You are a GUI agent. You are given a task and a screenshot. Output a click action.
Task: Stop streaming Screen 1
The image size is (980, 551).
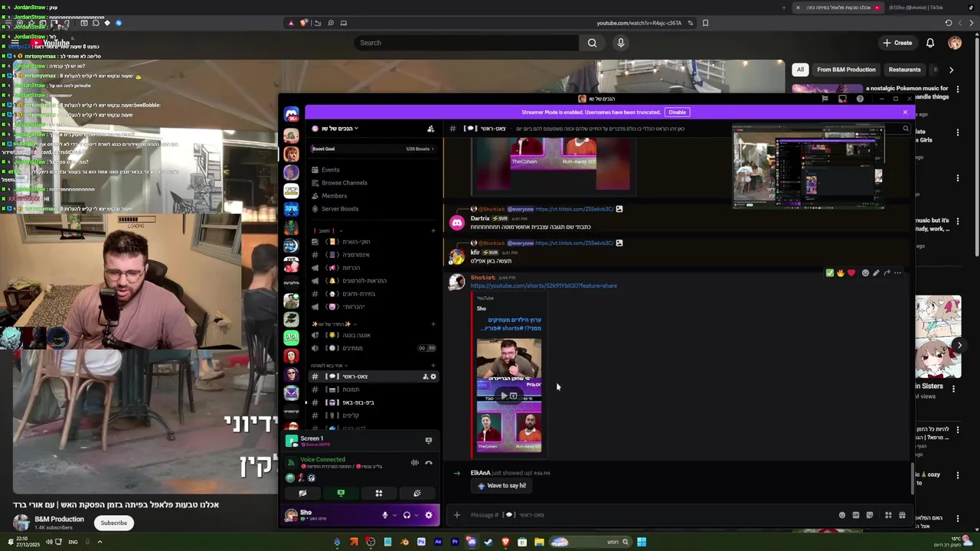[x=429, y=441]
